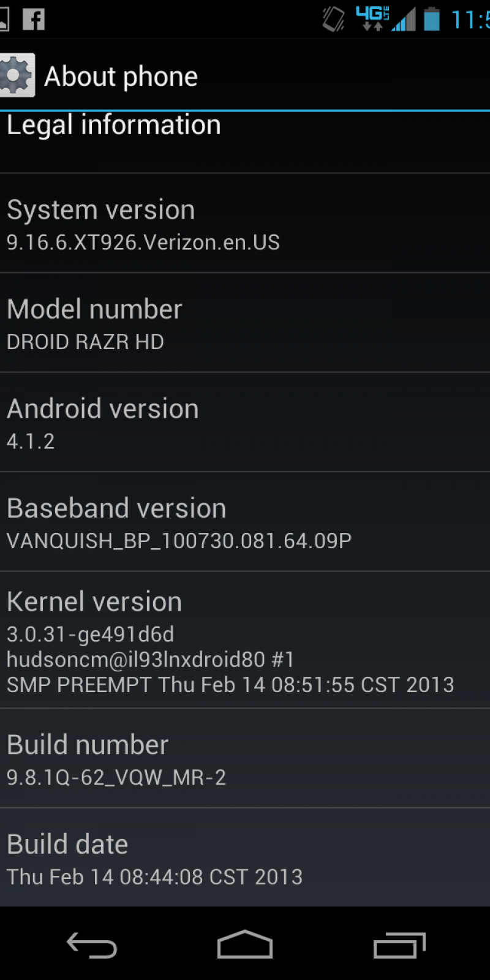This screenshot has height=980, width=490.
Task: Tap the Facebook notification icon
Action: click(x=34, y=19)
